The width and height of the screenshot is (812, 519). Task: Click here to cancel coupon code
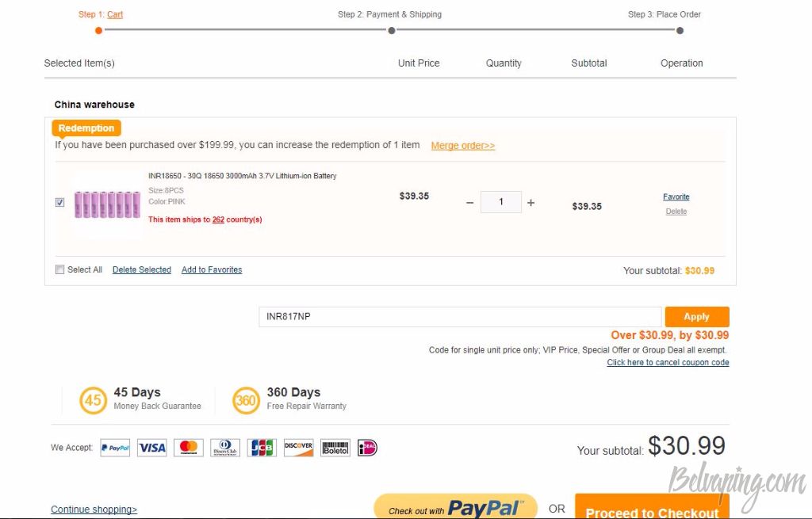pyautogui.click(x=668, y=362)
